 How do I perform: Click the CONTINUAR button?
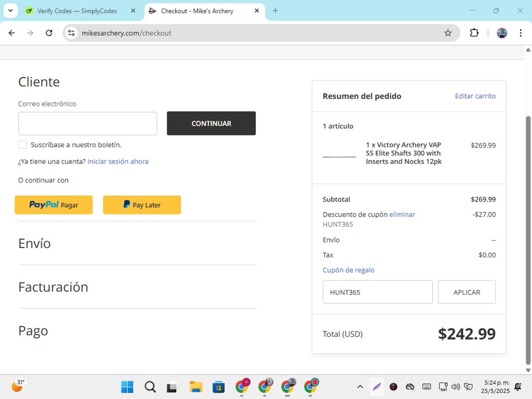click(211, 123)
